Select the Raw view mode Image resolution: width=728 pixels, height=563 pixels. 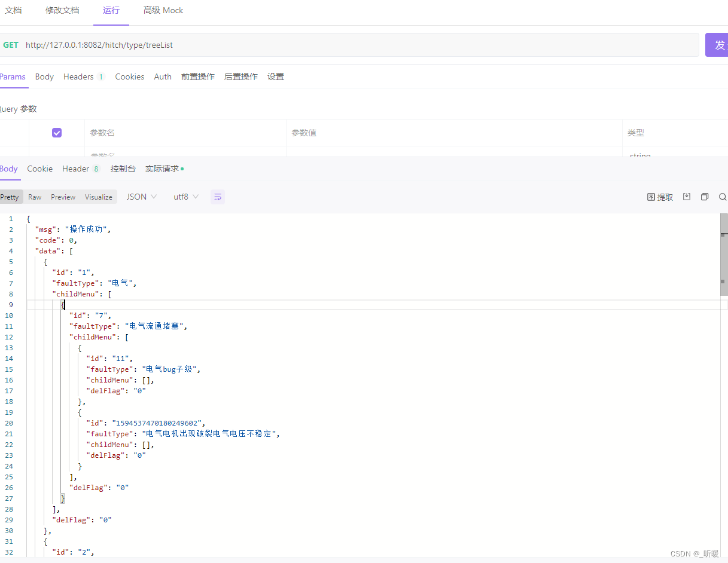(x=35, y=197)
